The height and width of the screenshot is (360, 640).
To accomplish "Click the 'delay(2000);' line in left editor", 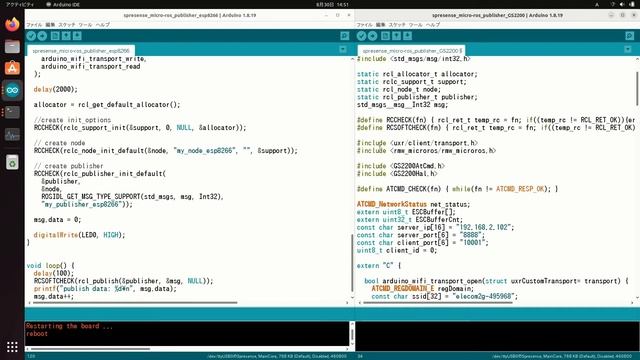I will (x=56, y=89).
